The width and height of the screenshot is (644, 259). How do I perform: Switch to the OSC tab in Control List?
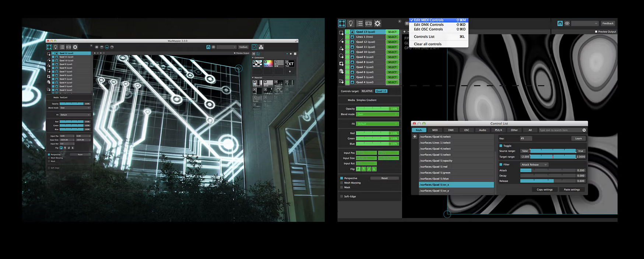click(x=466, y=130)
